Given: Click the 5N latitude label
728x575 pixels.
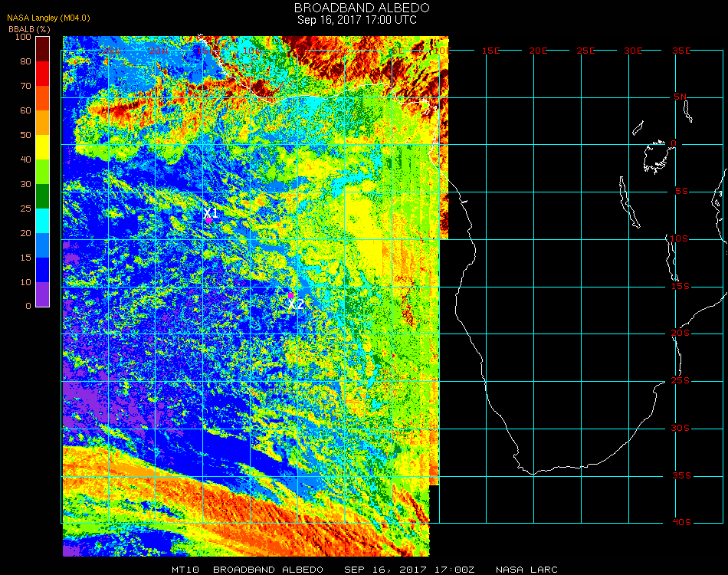Looking at the screenshot, I should [x=680, y=97].
